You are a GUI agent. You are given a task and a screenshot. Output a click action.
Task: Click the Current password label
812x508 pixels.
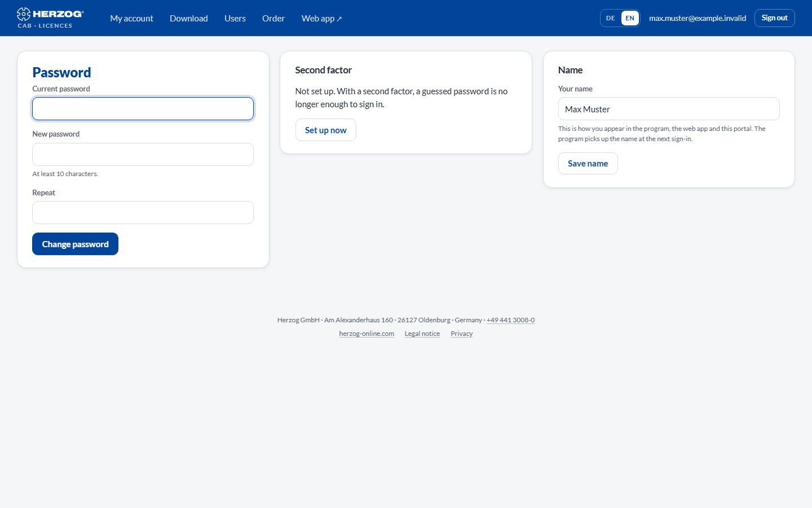pyautogui.click(x=61, y=89)
